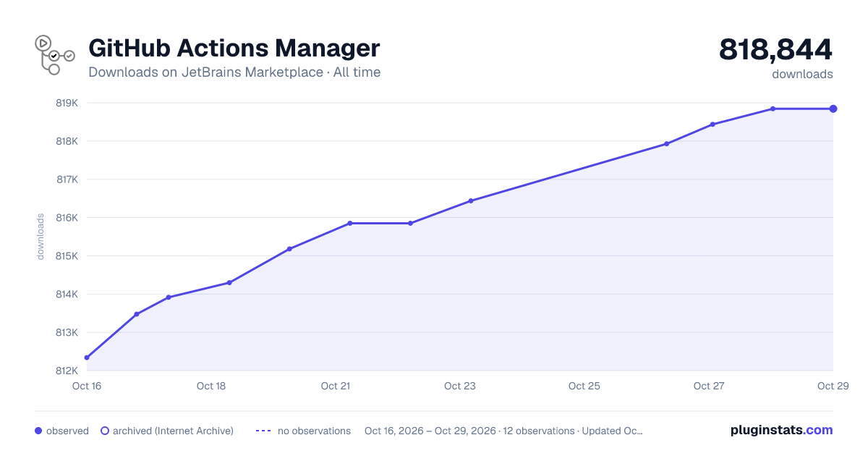This screenshot has width=868, height=456.
Task: Click the 'GitHub Actions Manager' title
Action: tap(234, 48)
